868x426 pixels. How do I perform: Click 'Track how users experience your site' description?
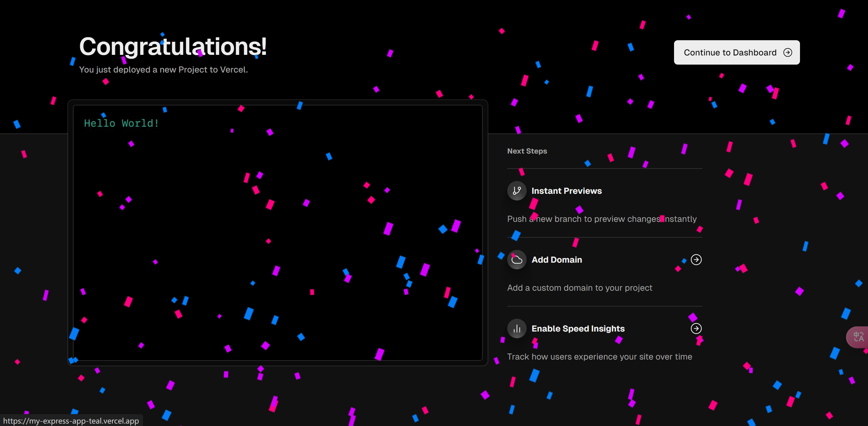[x=599, y=357]
